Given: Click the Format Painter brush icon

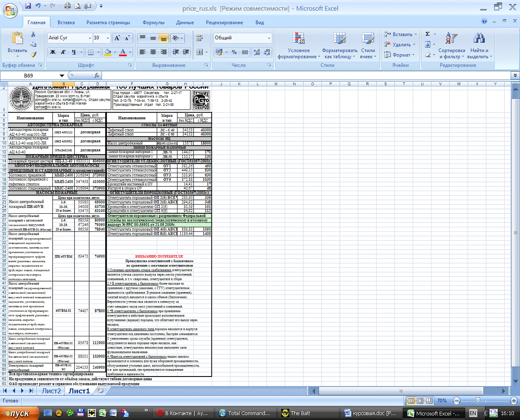Looking at the screenshot, I should pyautogui.click(x=33, y=54).
